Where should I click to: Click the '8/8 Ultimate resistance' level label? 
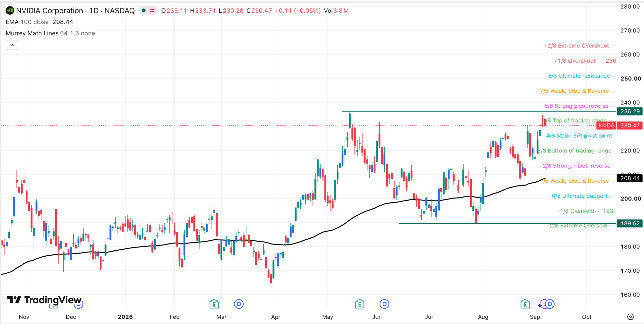pos(582,76)
